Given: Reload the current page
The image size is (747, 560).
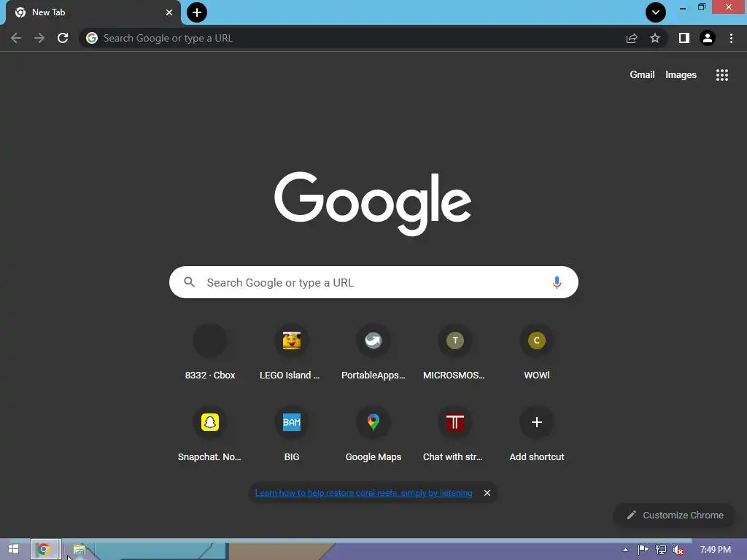Looking at the screenshot, I should [x=63, y=38].
